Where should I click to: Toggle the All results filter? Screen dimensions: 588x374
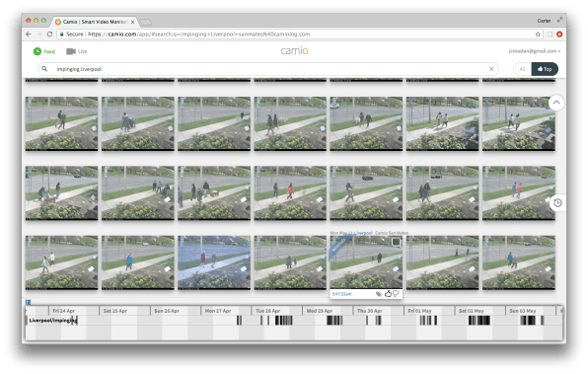coord(522,69)
